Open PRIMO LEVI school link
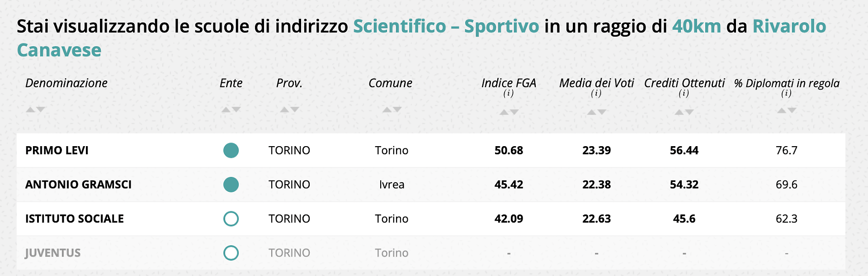Screen dimensions: 868x276 [57, 151]
